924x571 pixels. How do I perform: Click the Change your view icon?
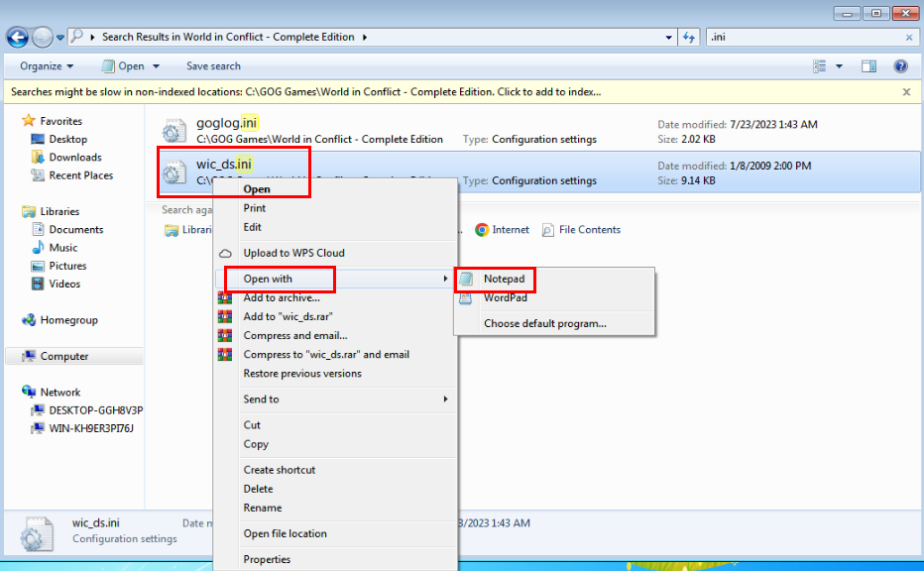tap(819, 66)
